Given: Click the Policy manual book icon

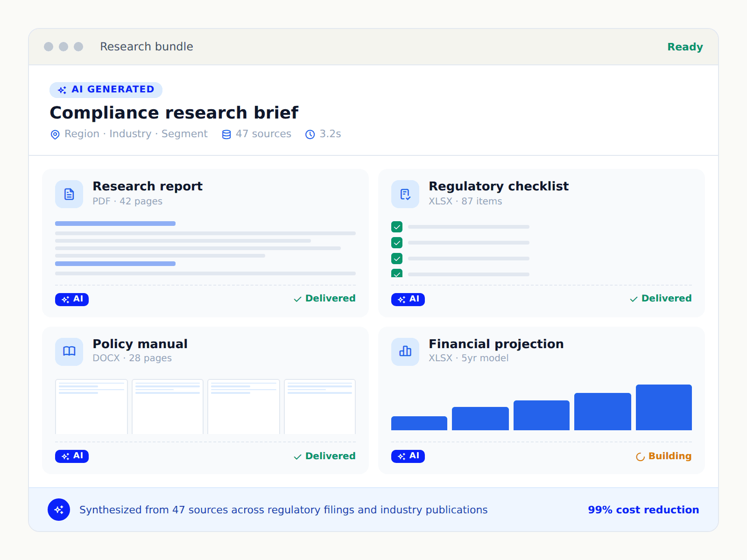Looking at the screenshot, I should point(69,351).
